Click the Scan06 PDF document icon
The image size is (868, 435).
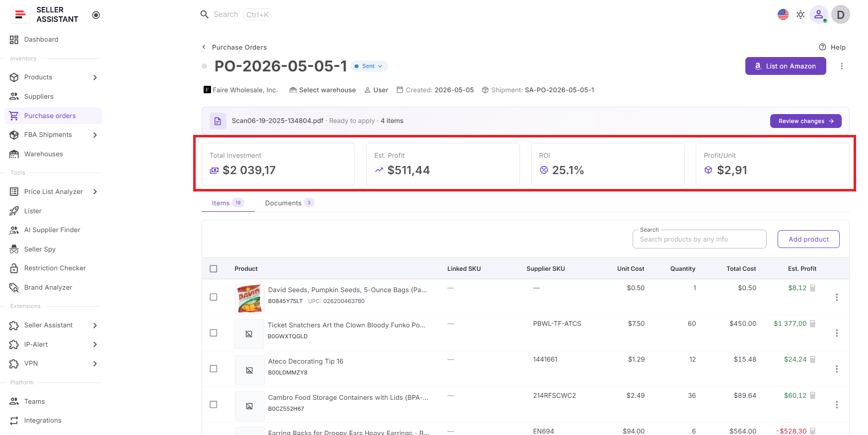click(217, 121)
